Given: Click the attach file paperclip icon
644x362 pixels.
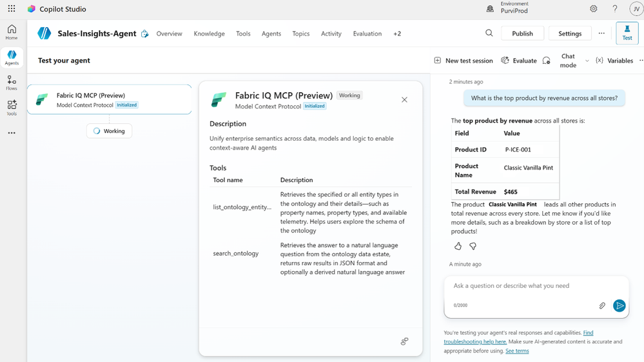Looking at the screenshot, I should point(602,306).
